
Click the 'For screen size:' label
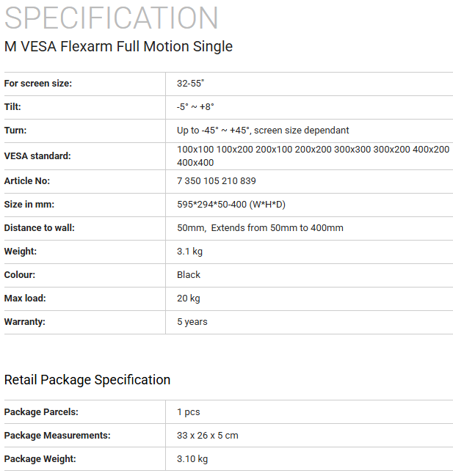[x=37, y=84]
